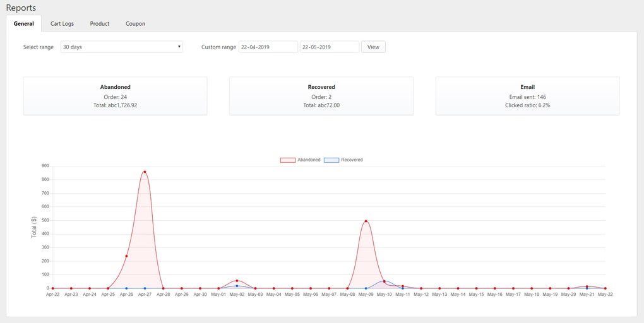Viewport: 644px width, 323px height.
Task: Click the Apr-22 data point on chart
Action: [x=52, y=288]
